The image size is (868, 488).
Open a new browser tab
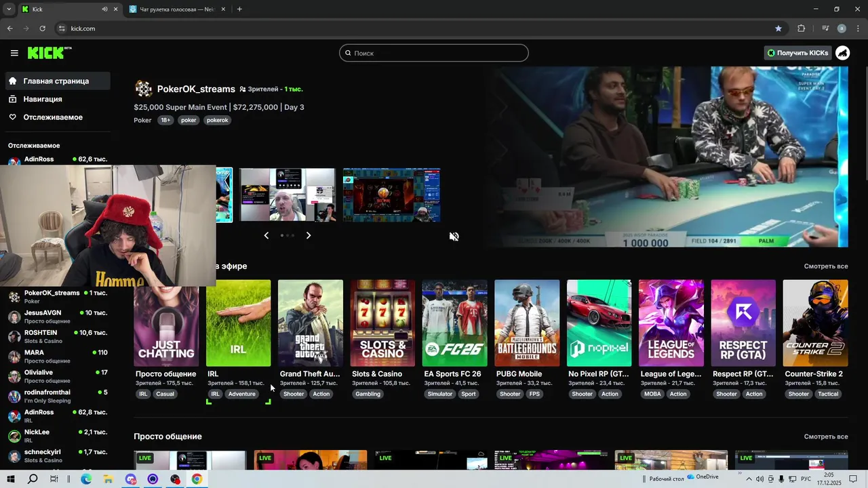coord(239,9)
